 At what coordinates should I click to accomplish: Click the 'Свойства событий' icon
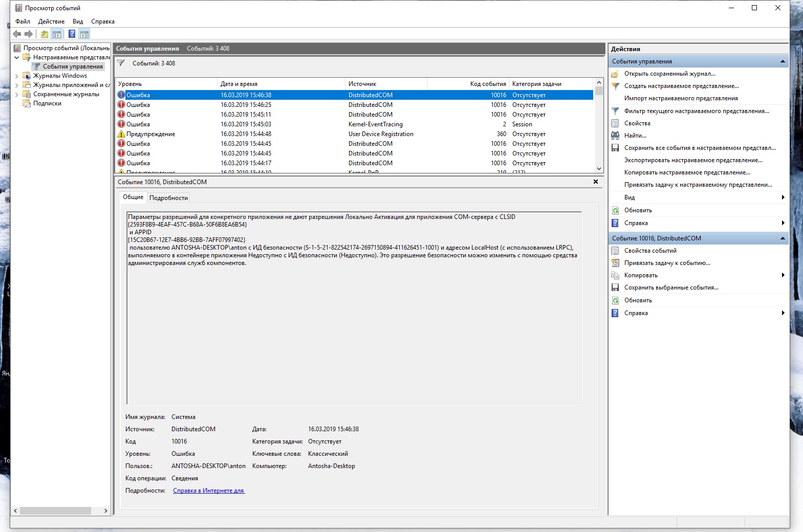(x=615, y=251)
